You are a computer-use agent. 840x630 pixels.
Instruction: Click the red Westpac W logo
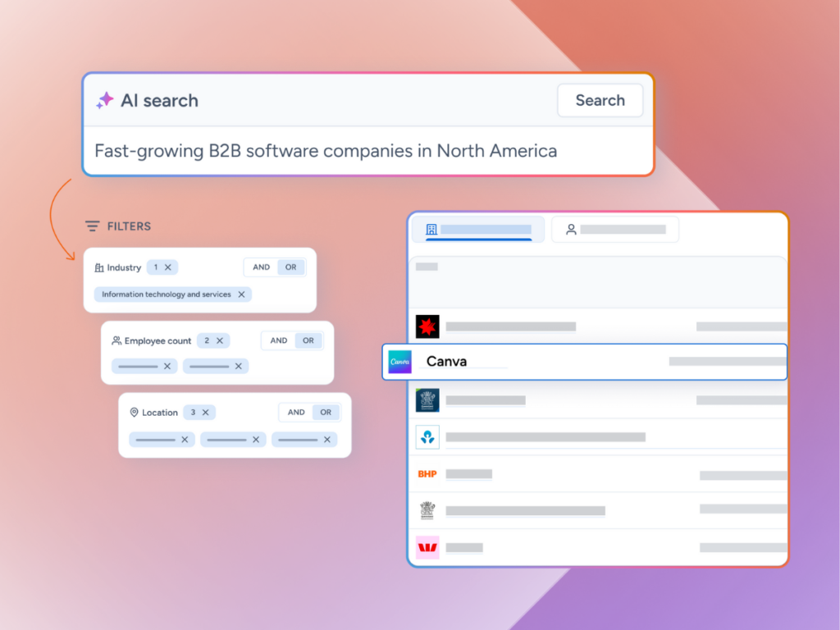click(x=427, y=547)
